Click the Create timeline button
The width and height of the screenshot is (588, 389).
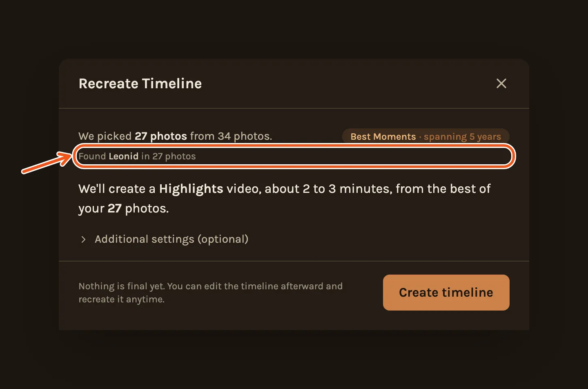click(x=446, y=293)
